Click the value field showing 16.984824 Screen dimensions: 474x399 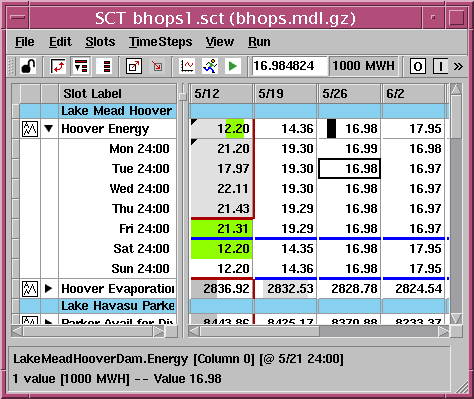(x=289, y=66)
